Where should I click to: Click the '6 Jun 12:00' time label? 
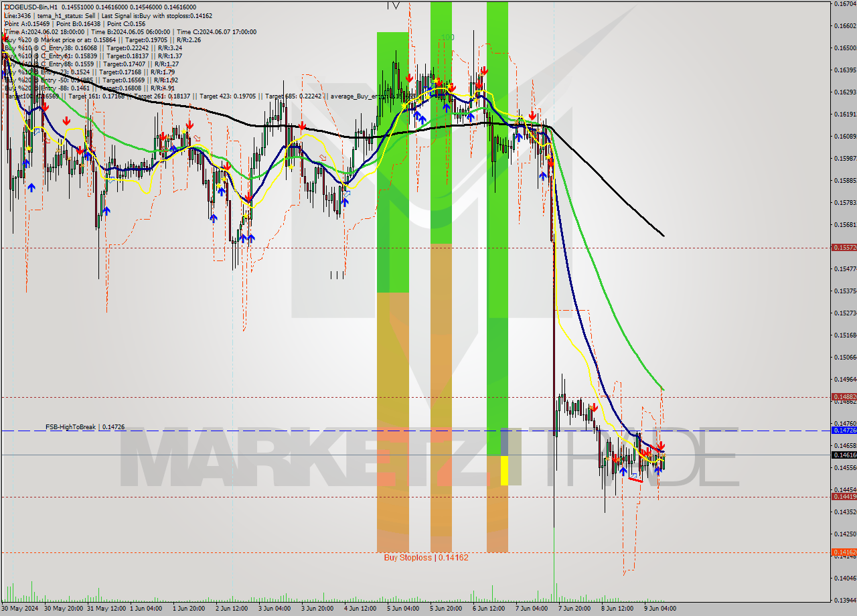488,609
